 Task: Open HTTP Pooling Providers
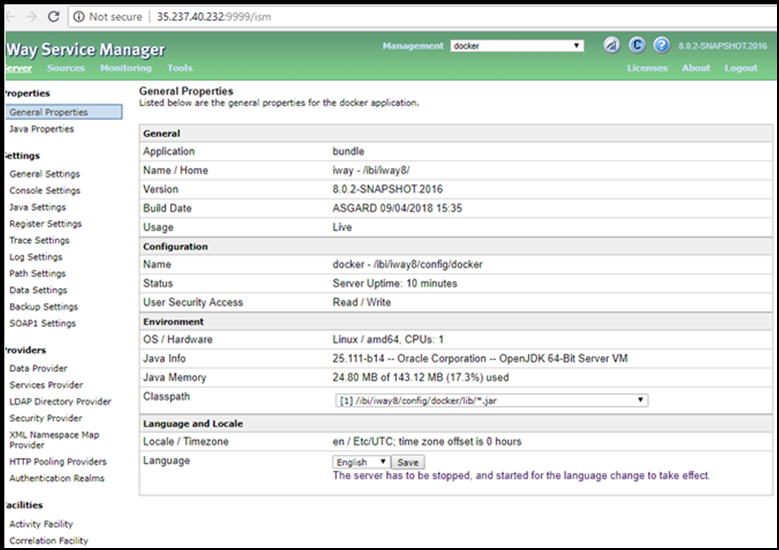(58, 462)
